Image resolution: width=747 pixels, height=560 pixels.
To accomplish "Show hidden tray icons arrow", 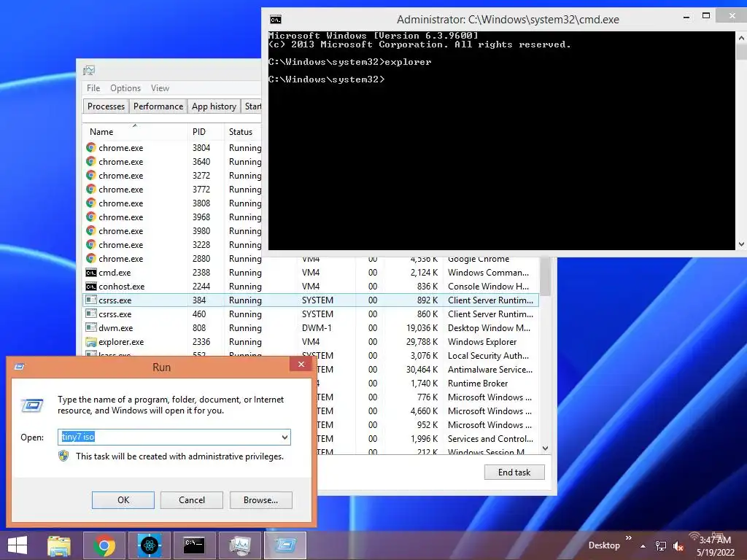I will [x=643, y=546].
